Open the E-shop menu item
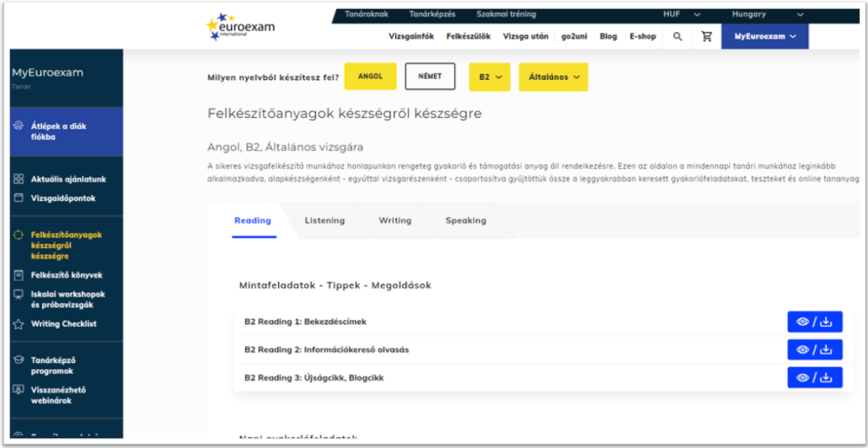868x448 pixels. tap(642, 37)
